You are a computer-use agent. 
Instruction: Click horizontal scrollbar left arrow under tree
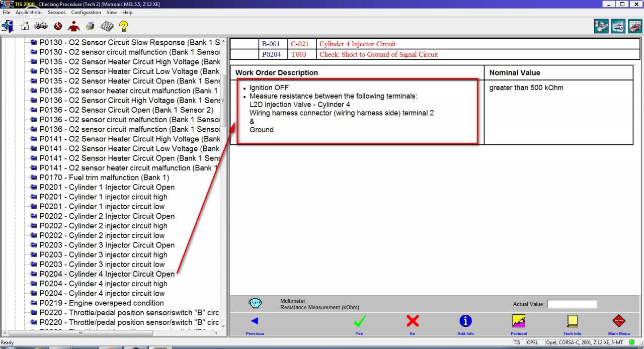(x=5, y=333)
